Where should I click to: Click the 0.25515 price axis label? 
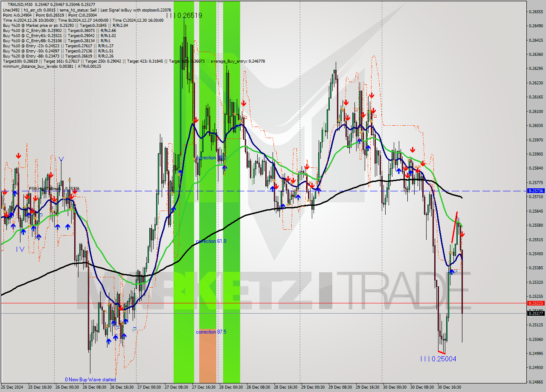click(x=536, y=239)
